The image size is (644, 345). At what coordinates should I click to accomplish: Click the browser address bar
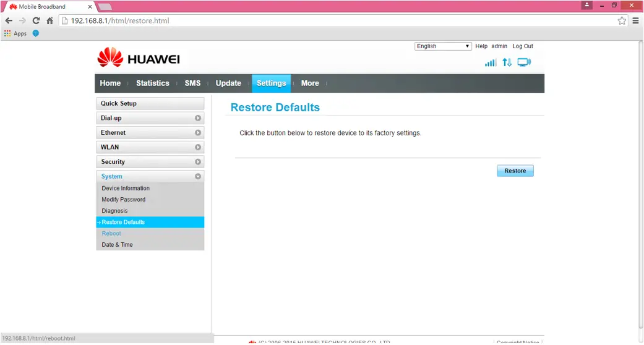337,20
